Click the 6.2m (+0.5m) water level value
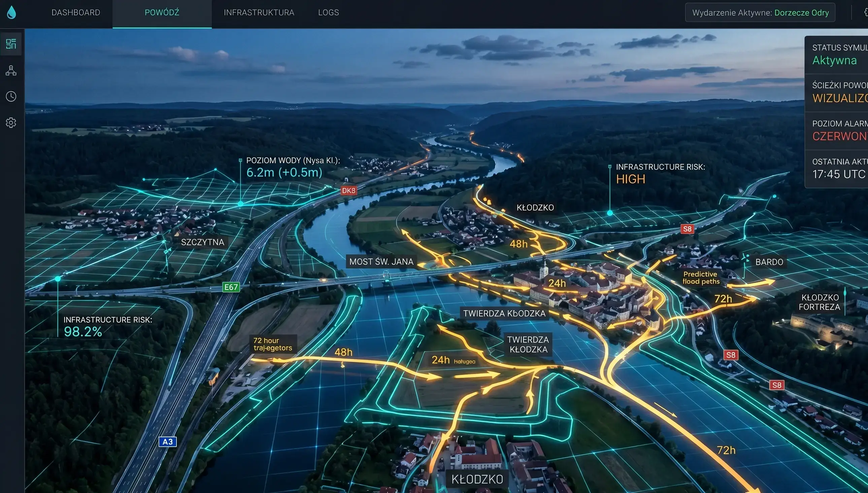 [x=284, y=172]
